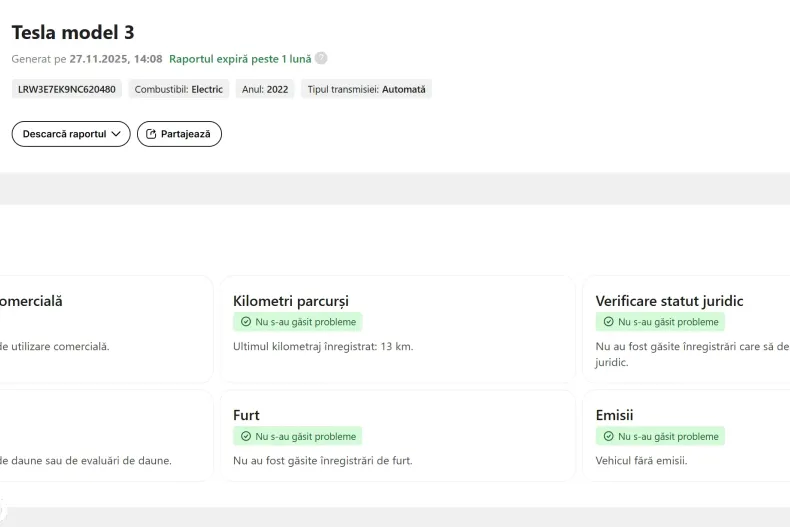Screen dimensions: 790x527
Task: Click the 'Vehicul fără emisii' description text
Action: pos(641,460)
